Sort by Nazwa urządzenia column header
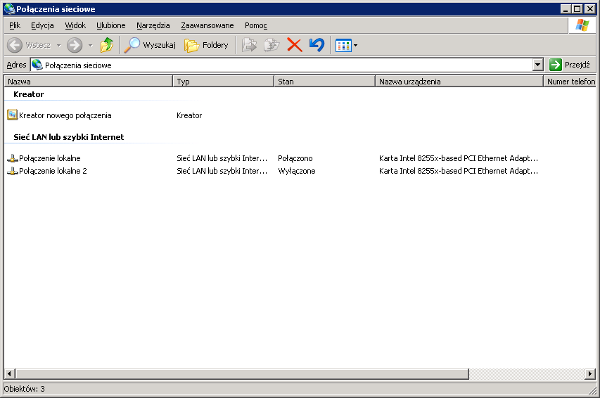The image size is (600, 398). point(459,82)
